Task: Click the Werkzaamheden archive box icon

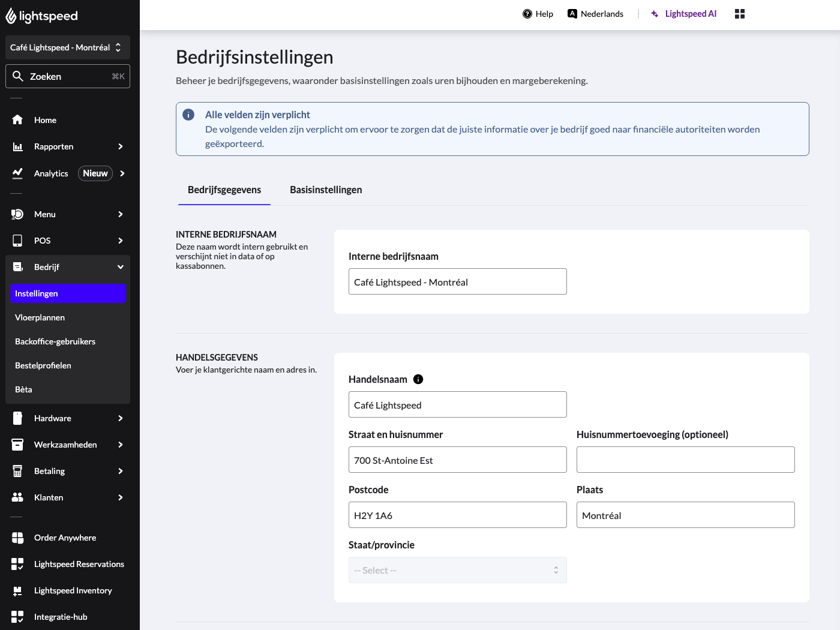Action: click(17, 445)
